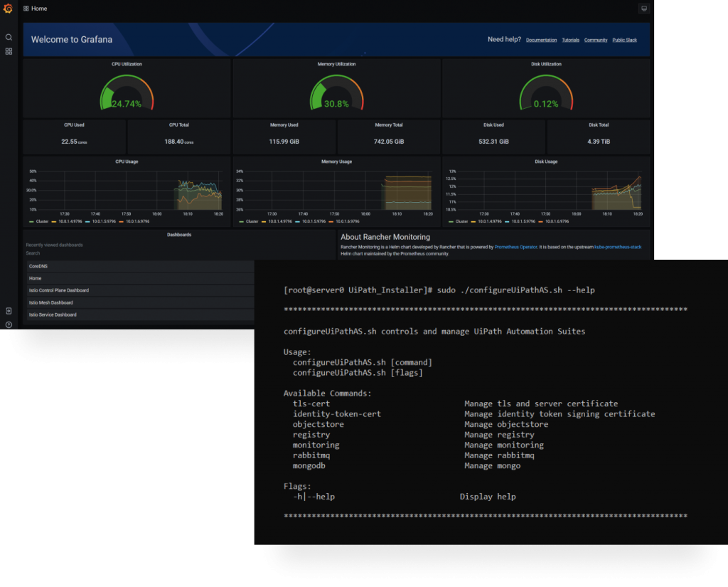Click the 532.31 GiB value
Screen dimensions: 728x587
click(493, 142)
